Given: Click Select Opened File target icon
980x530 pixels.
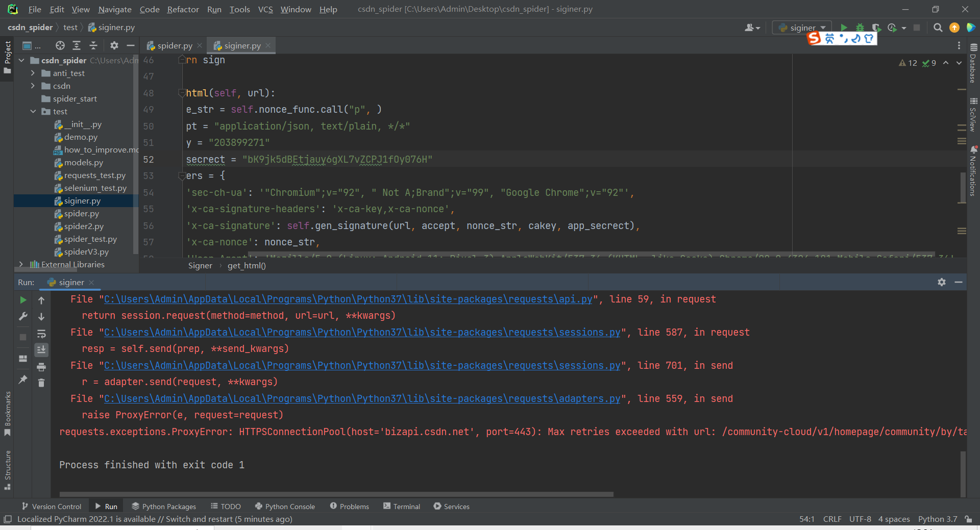Looking at the screenshot, I should (x=60, y=45).
